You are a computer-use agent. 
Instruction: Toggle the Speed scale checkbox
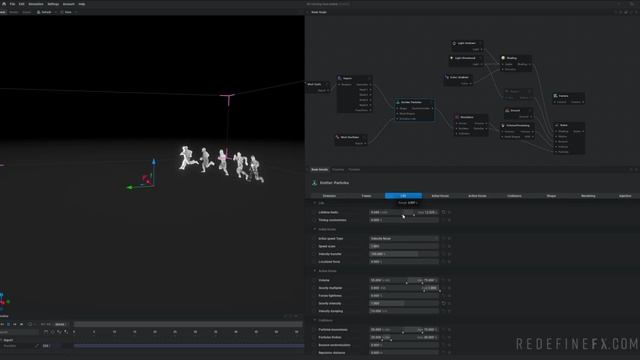[315, 246]
